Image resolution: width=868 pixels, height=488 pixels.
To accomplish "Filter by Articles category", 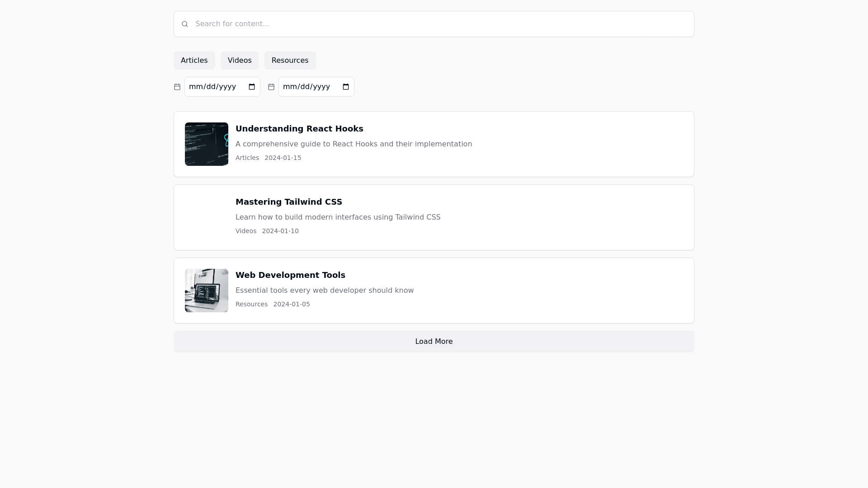I will click(x=194, y=61).
